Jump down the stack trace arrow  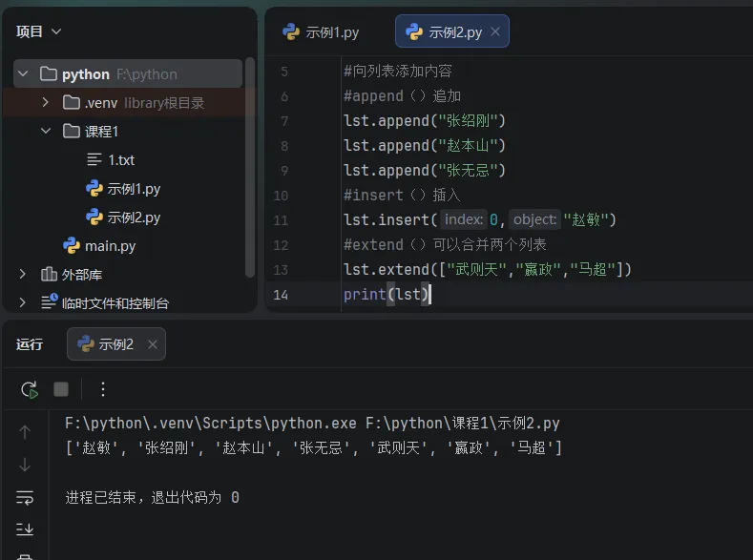[25, 465]
